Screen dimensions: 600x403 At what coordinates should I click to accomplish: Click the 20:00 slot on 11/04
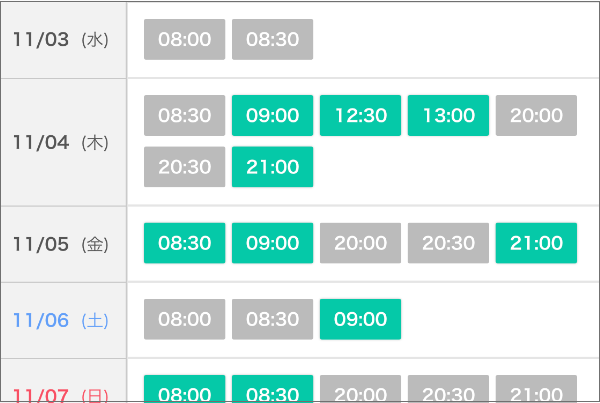click(536, 116)
